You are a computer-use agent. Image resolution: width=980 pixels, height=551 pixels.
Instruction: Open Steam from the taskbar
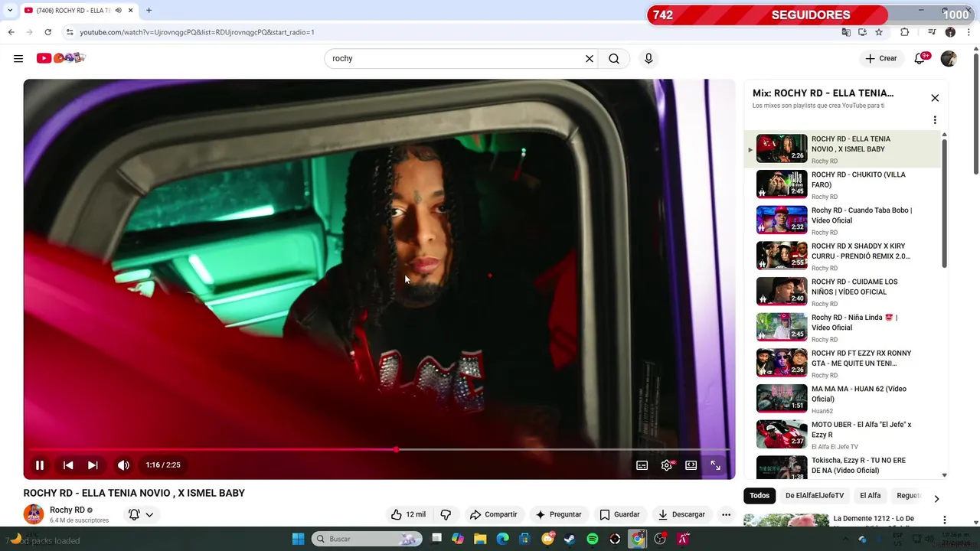point(570,539)
